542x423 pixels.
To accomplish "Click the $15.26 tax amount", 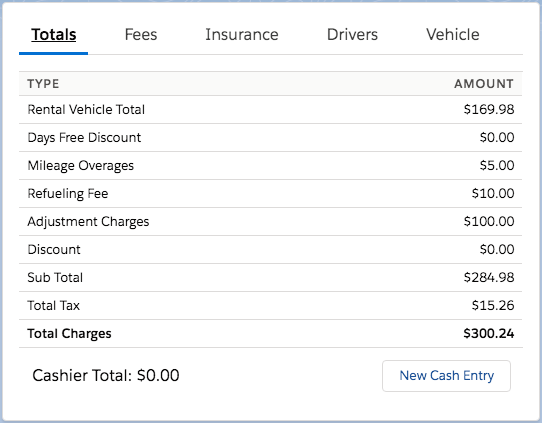I will point(493,306).
